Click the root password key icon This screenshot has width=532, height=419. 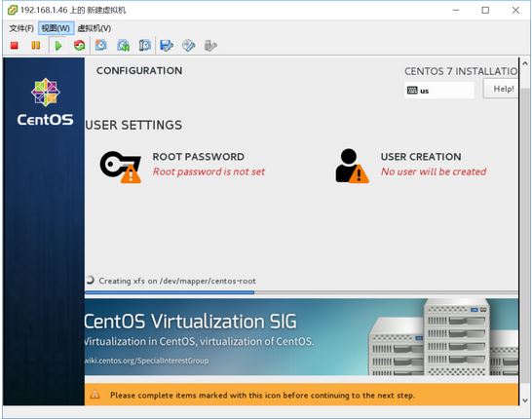(x=121, y=167)
